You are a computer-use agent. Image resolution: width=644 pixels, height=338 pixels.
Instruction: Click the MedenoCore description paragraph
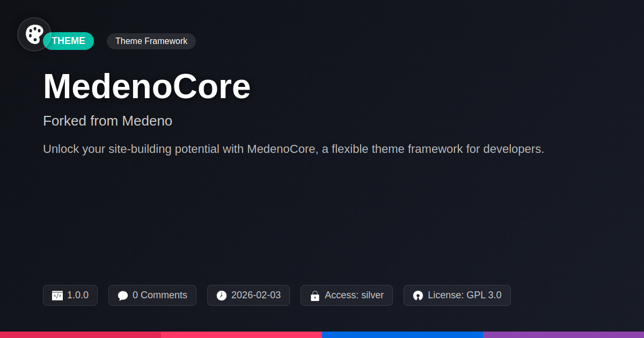click(294, 149)
